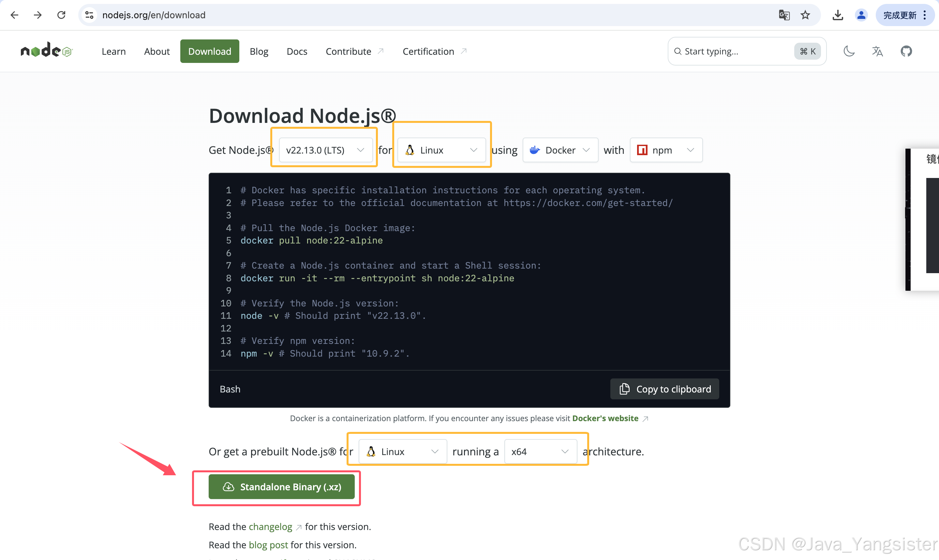Expand the v22.13.0 (LTS) version dropdown

click(325, 150)
